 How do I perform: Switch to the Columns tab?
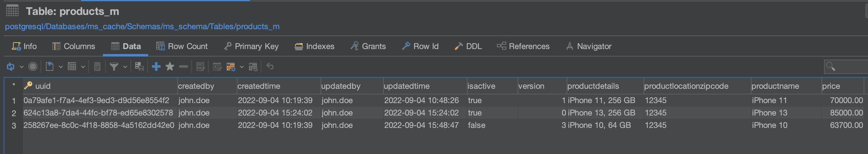tap(74, 46)
